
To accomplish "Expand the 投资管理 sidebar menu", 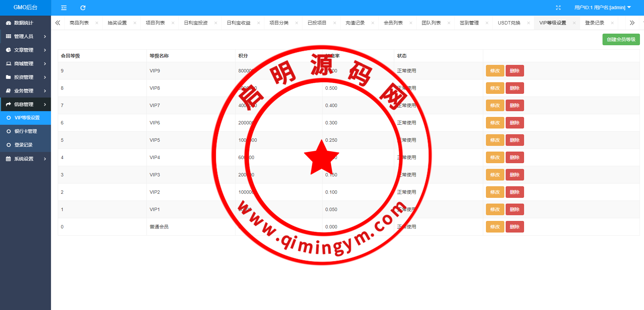I will click(x=25, y=77).
